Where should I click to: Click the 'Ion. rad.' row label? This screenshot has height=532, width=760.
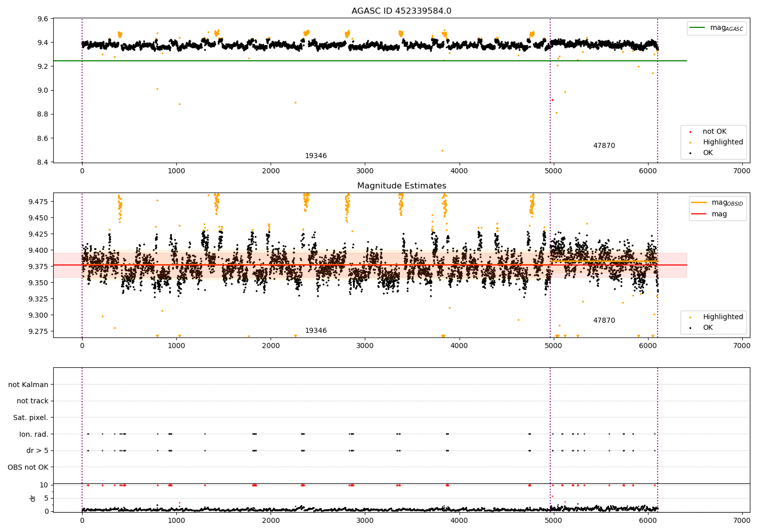[x=34, y=434]
